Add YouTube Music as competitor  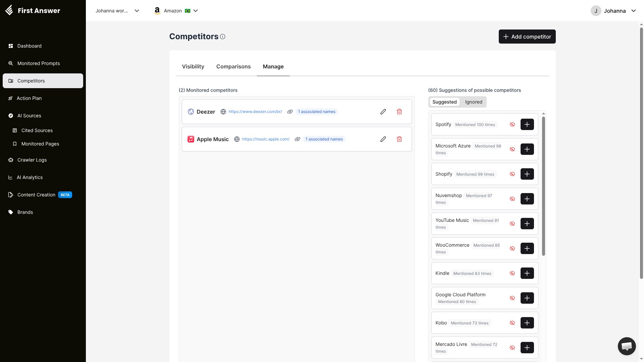[x=527, y=224]
